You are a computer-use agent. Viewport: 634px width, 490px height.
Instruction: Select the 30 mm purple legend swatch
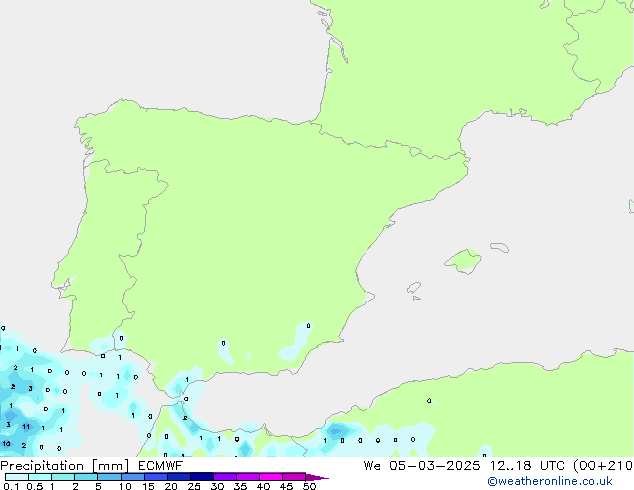225,477
